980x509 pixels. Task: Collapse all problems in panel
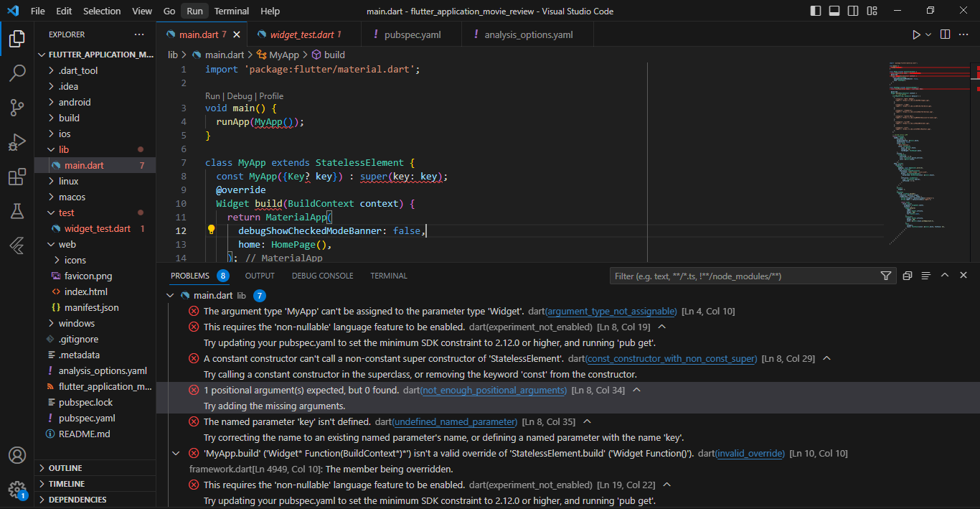click(908, 276)
